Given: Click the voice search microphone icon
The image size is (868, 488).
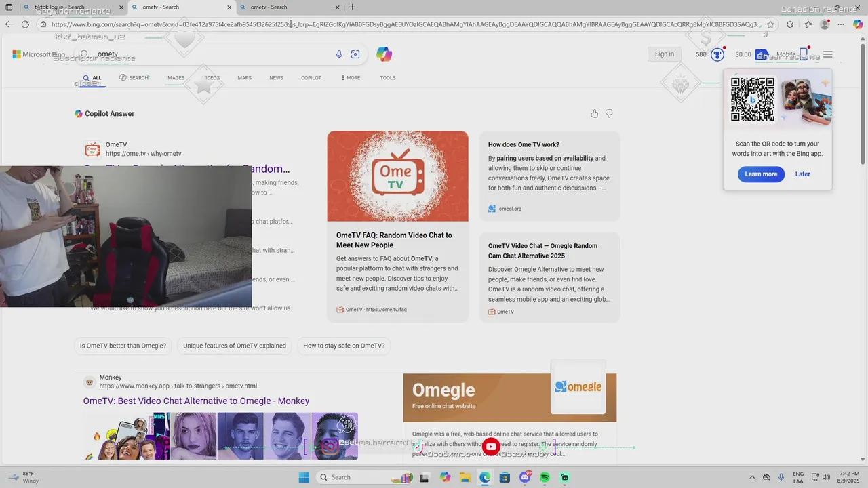Looking at the screenshot, I should tap(339, 54).
